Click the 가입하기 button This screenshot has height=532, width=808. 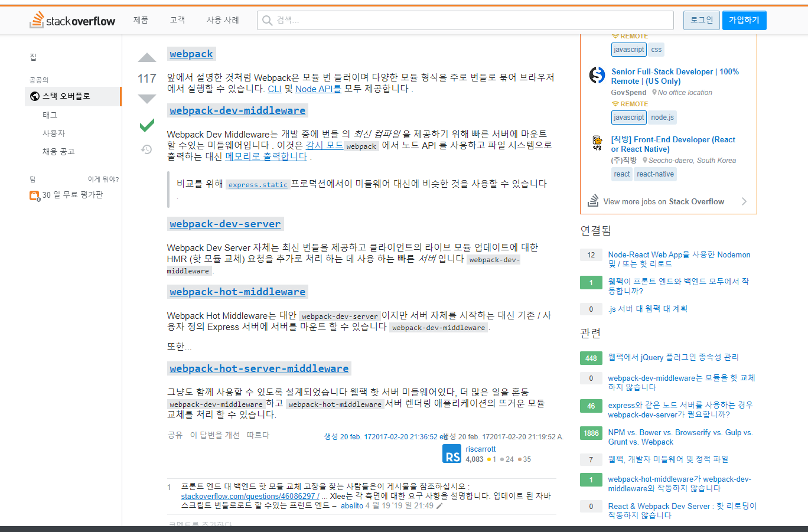(744, 20)
